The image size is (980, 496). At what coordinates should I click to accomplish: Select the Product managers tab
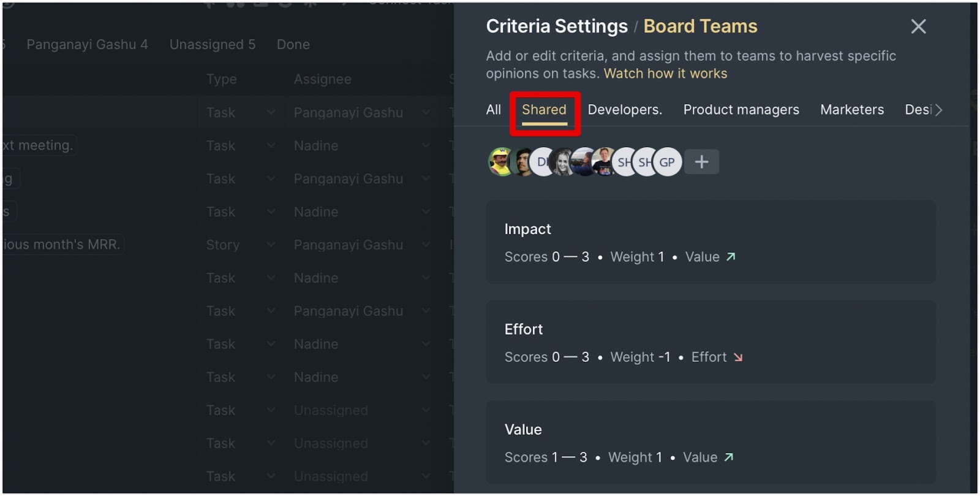[741, 110]
